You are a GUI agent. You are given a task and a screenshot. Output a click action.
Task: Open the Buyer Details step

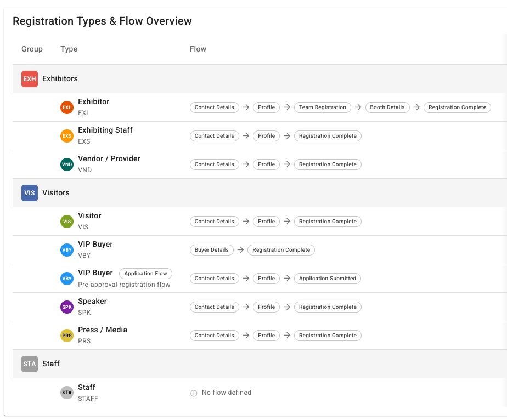[x=211, y=249]
